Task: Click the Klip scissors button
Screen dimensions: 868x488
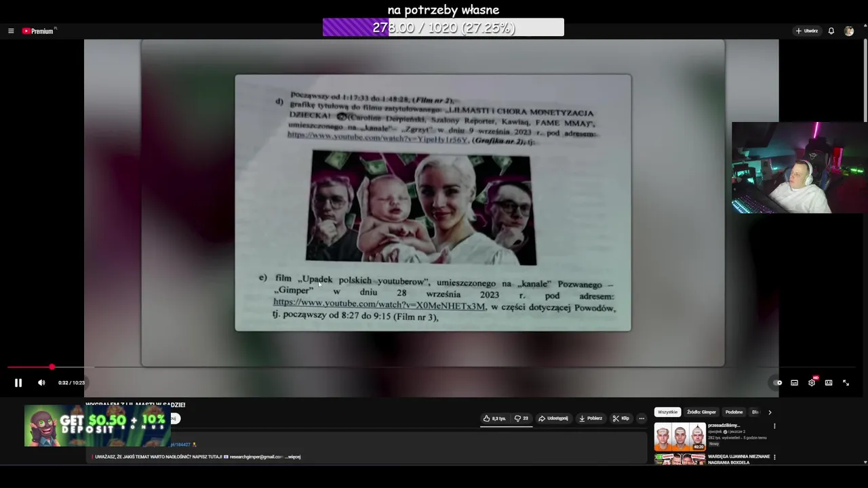Action: click(621, 418)
